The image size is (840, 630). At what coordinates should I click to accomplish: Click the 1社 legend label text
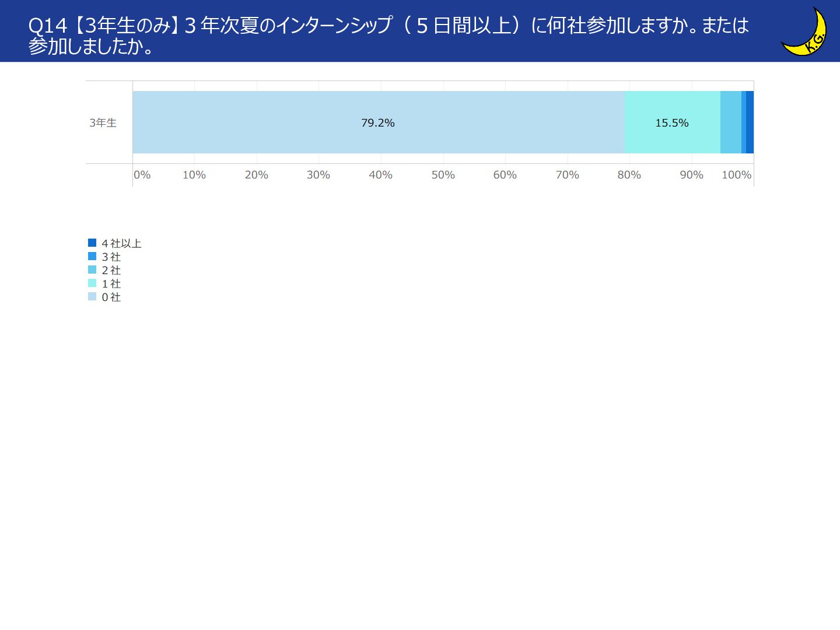tap(111, 283)
